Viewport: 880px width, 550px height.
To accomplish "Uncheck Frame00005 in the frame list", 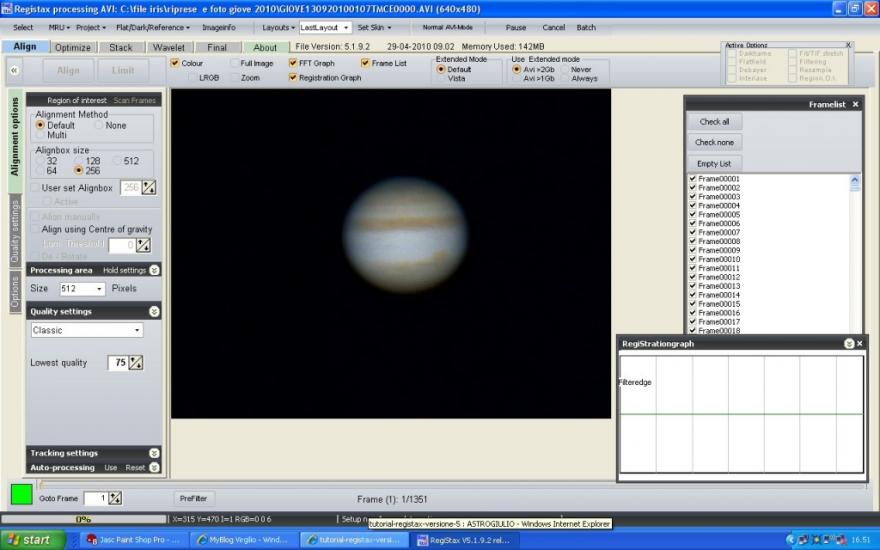I will point(693,214).
